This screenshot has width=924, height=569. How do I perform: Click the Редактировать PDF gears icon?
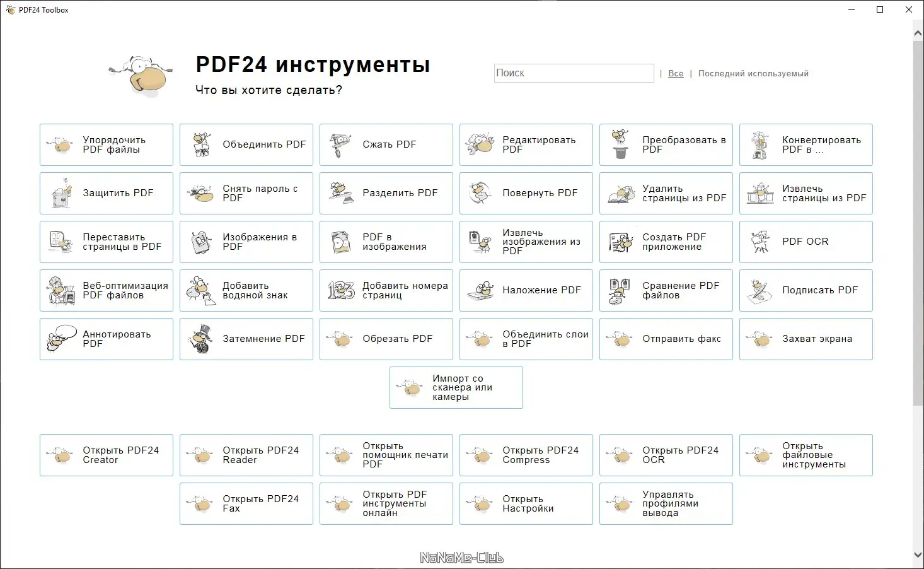[x=481, y=145]
